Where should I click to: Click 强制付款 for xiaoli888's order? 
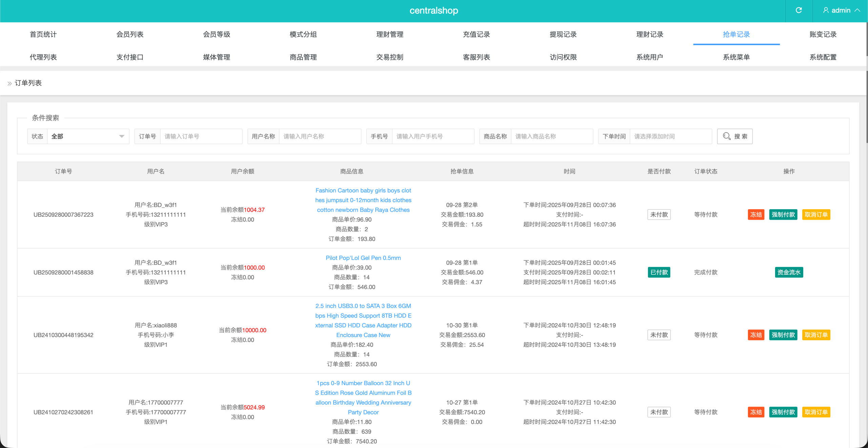point(783,335)
